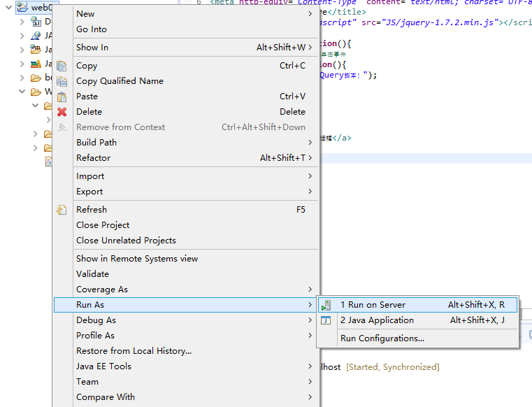The image size is (532, 407).
Task: Click the Copy icon in context menu
Action: tap(62, 66)
